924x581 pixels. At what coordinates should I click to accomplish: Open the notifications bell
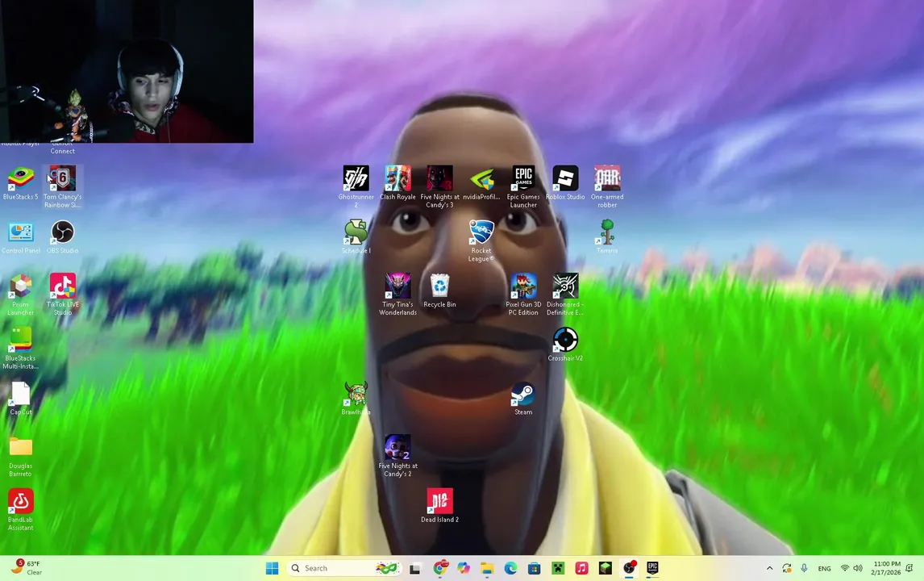(x=910, y=568)
